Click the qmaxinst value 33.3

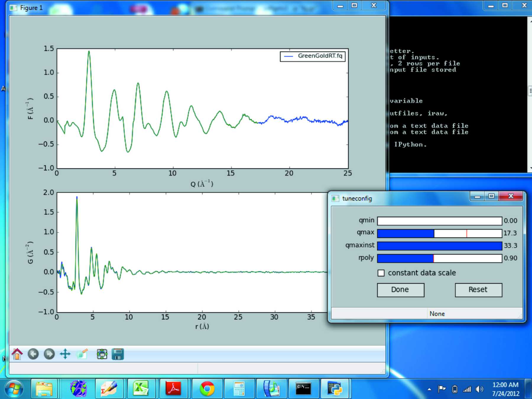510,246
